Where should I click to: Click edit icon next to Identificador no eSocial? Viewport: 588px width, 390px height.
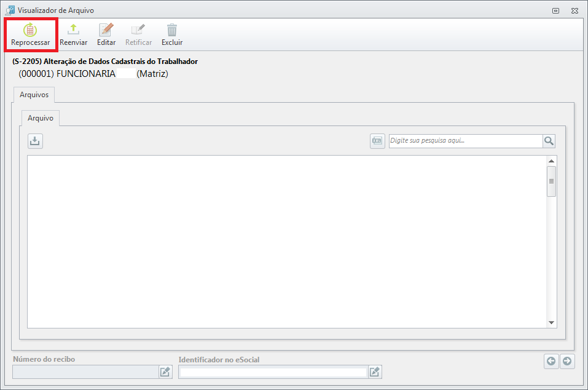pos(375,372)
